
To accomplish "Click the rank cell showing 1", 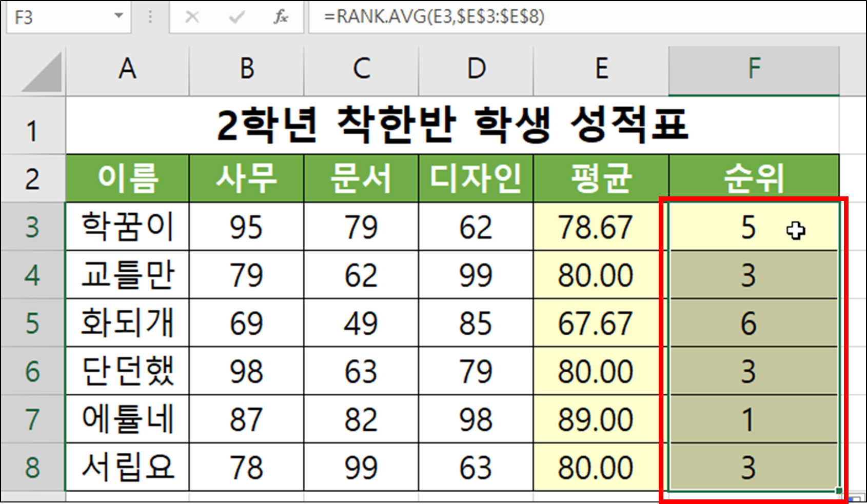I will 750,419.
